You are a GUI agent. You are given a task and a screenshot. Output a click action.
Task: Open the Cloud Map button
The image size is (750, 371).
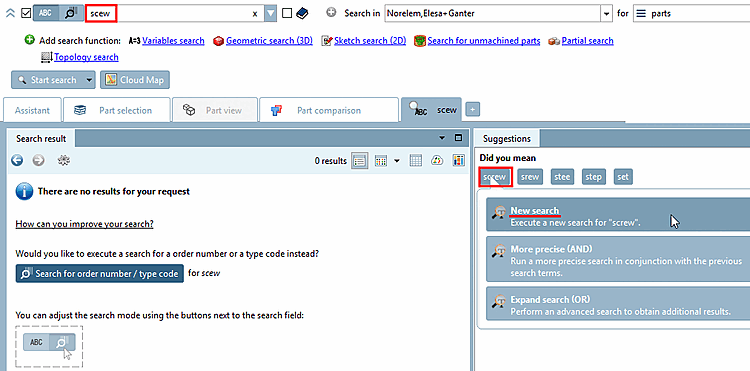tap(135, 80)
